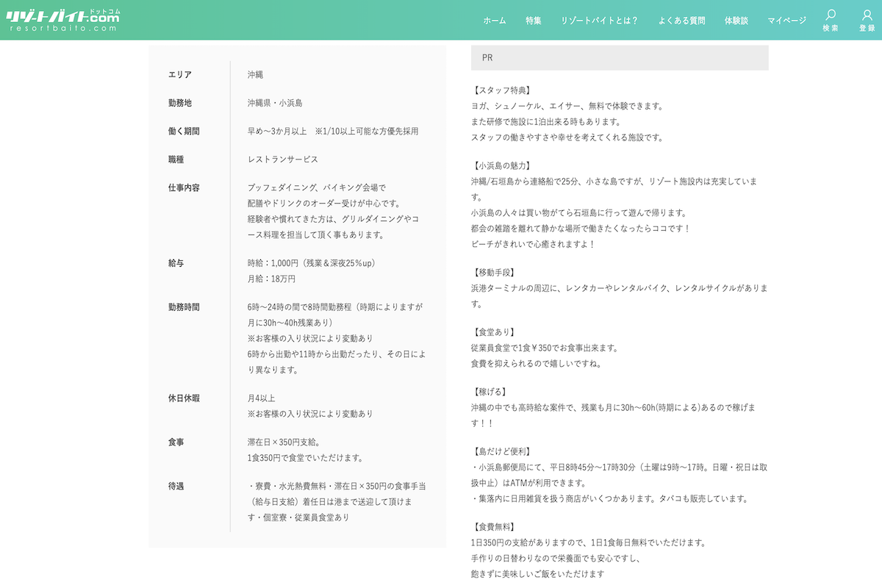Select the location text 沖縄県・小浜島
This screenshot has height=588, width=882.
275,103
